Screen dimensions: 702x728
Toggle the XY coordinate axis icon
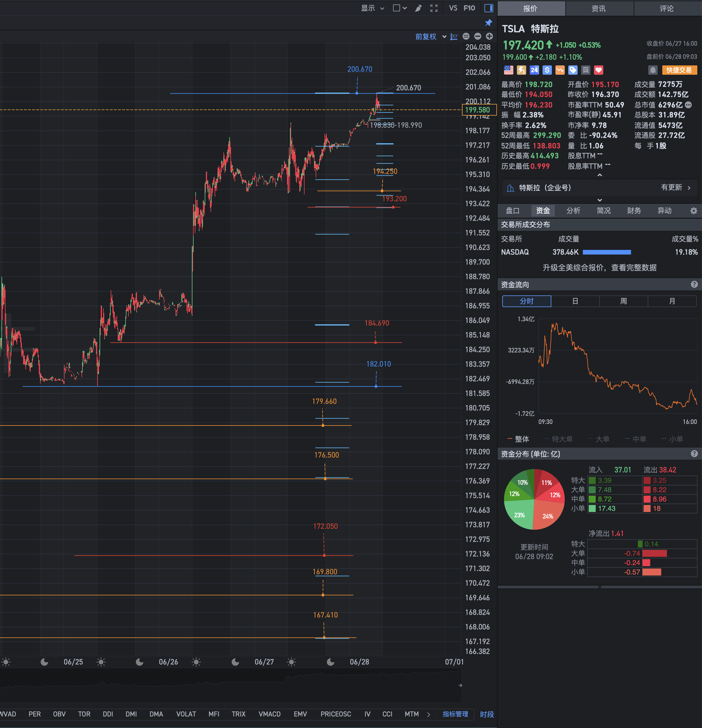[x=454, y=36]
